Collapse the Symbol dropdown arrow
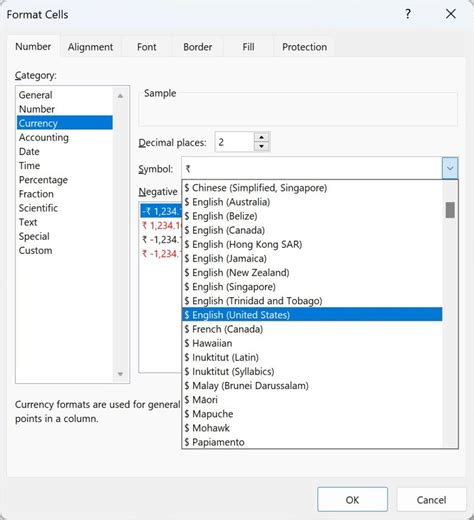The image size is (474, 520). pyautogui.click(x=450, y=168)
